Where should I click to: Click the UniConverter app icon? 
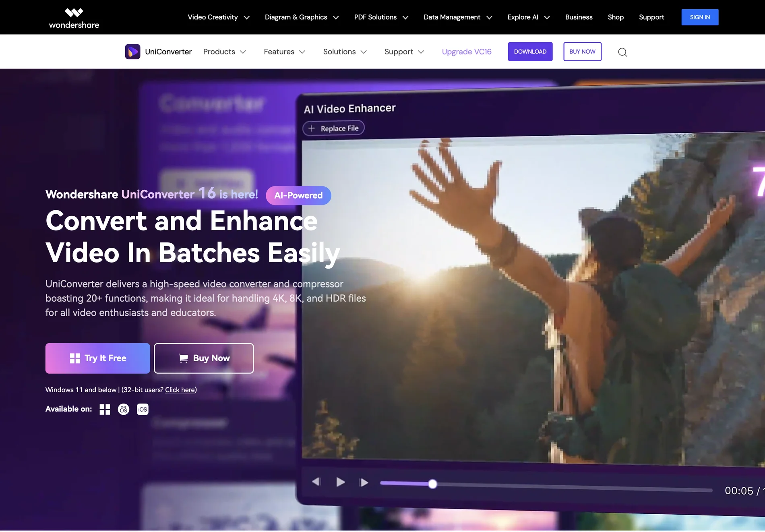(x=132, y=52)
